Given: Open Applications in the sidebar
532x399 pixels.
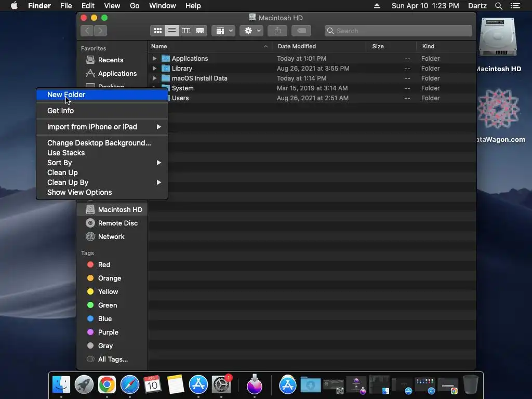Looking at the screenshot, I should (111, 74).
